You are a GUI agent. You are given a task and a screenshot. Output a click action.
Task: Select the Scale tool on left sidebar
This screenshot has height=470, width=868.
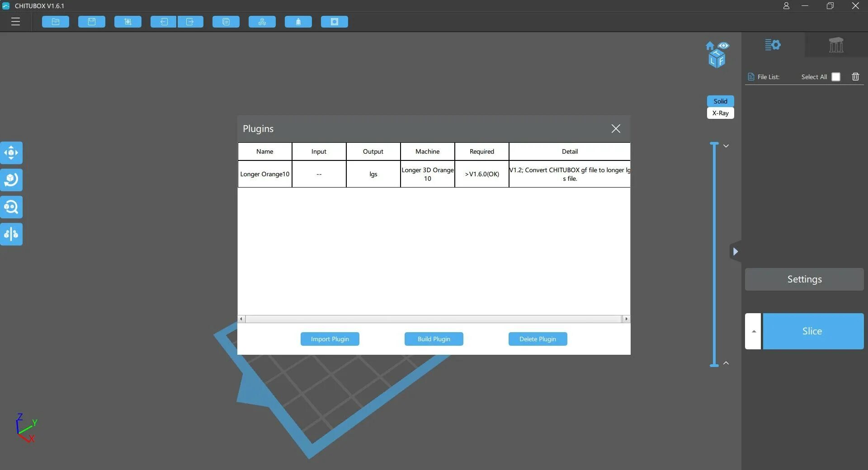coord(11,207)
